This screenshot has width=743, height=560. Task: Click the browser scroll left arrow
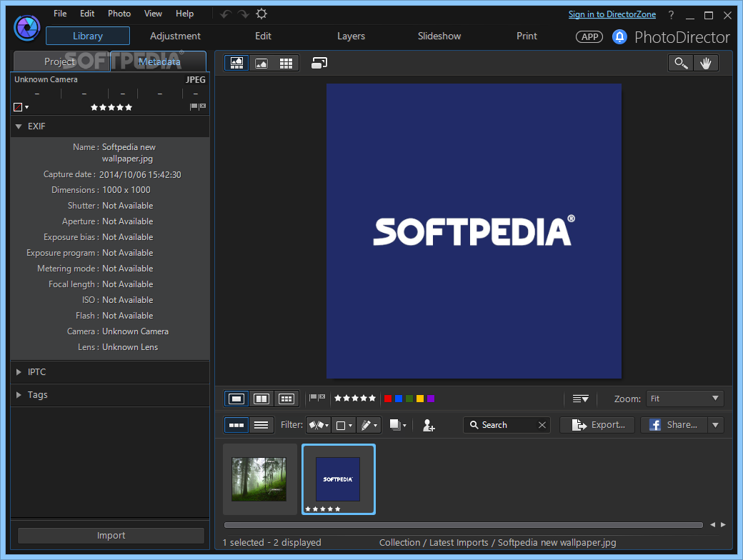(x=713, y=524)
